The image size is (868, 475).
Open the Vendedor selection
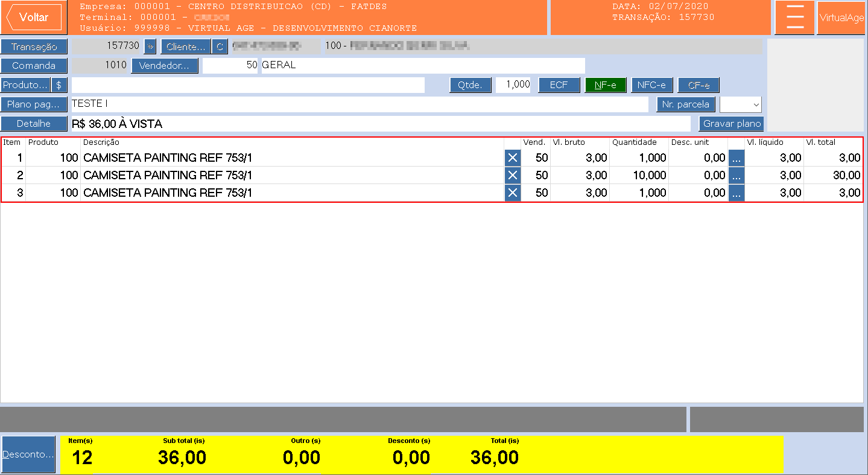click(165, 66)
